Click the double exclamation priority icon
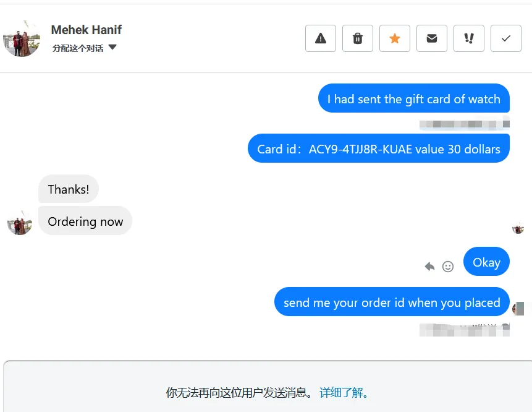The image size is (532, 412). pyautogui.click(x=469, y=38)
